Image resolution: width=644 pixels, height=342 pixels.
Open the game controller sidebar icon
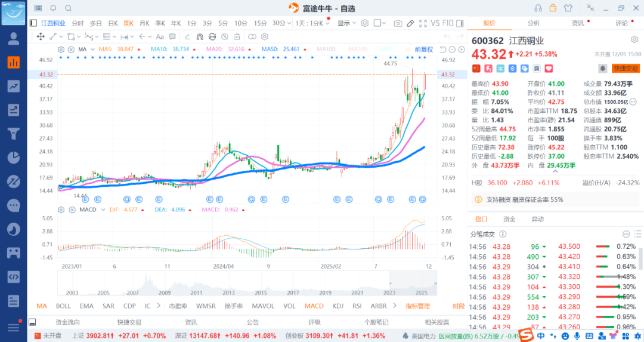click(14, 253)
